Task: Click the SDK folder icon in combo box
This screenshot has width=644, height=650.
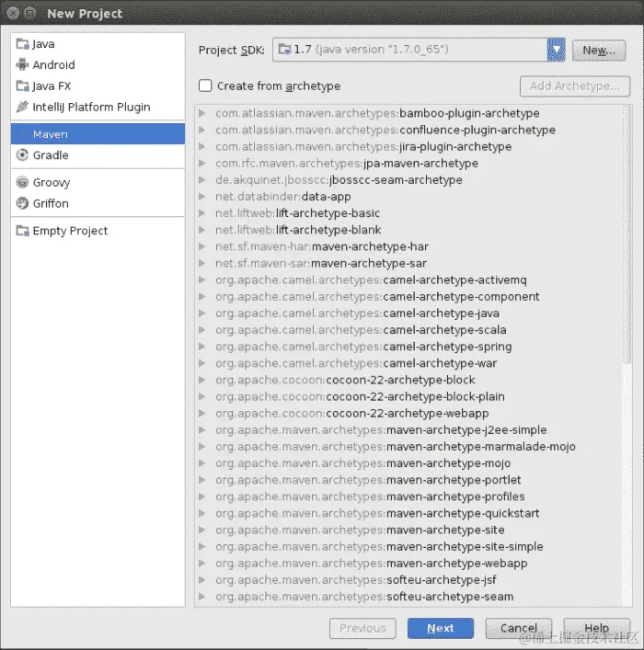Action: tap(284, 50)
